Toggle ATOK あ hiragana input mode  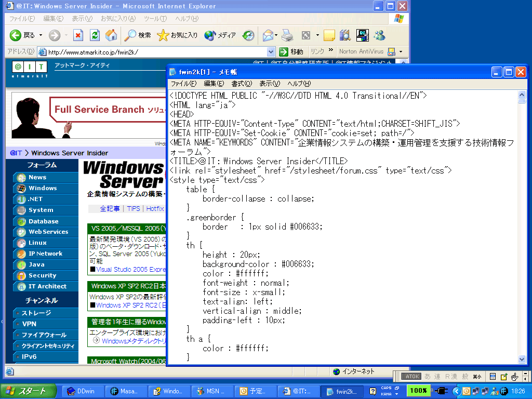coord(428,376)
